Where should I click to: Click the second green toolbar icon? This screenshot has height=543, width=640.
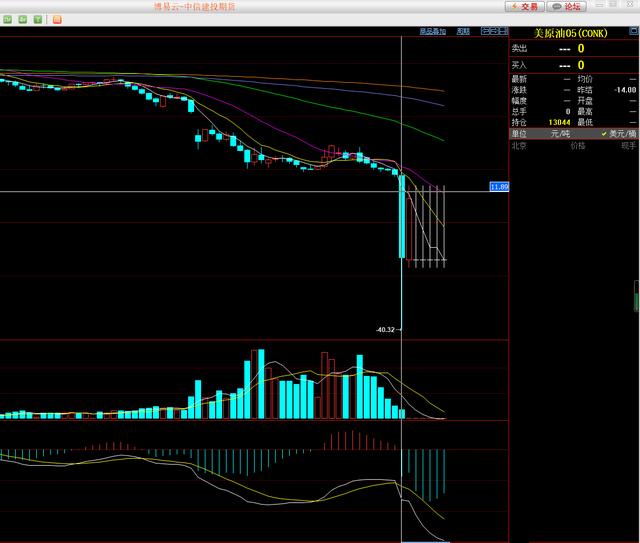(x=23, y=19)
